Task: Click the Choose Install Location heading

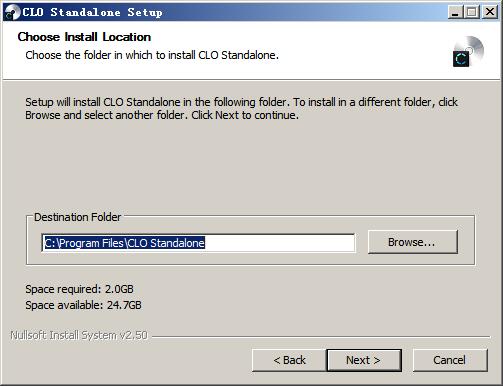Action: (x=84, y=37)
